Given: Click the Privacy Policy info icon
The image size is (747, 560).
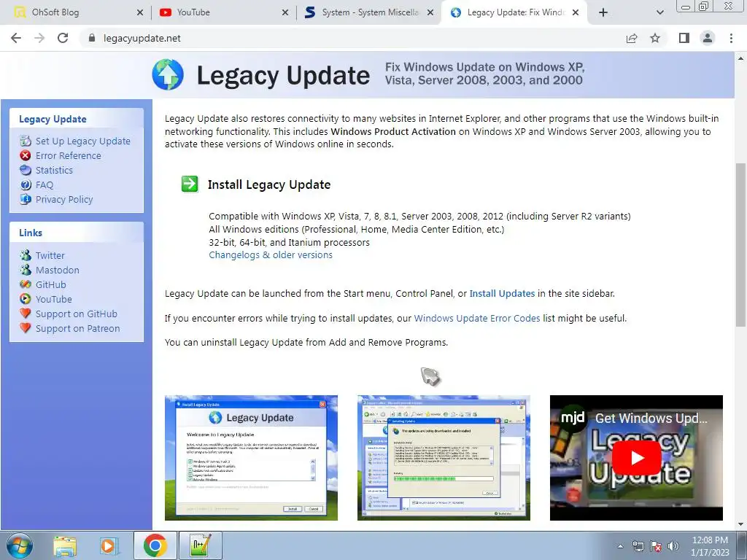Looking at the screenshot, I should [x=26, y=199].
